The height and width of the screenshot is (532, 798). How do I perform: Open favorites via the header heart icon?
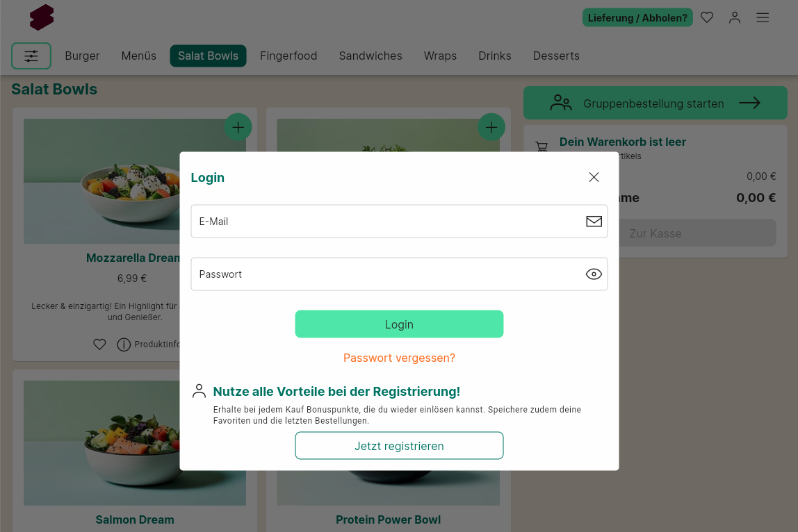[706, 18]
